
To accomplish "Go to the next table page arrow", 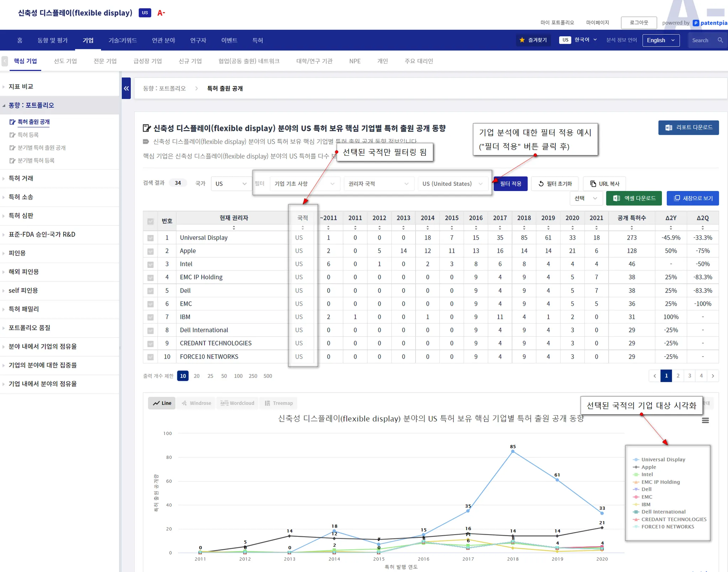I will (x=713, y=376).
